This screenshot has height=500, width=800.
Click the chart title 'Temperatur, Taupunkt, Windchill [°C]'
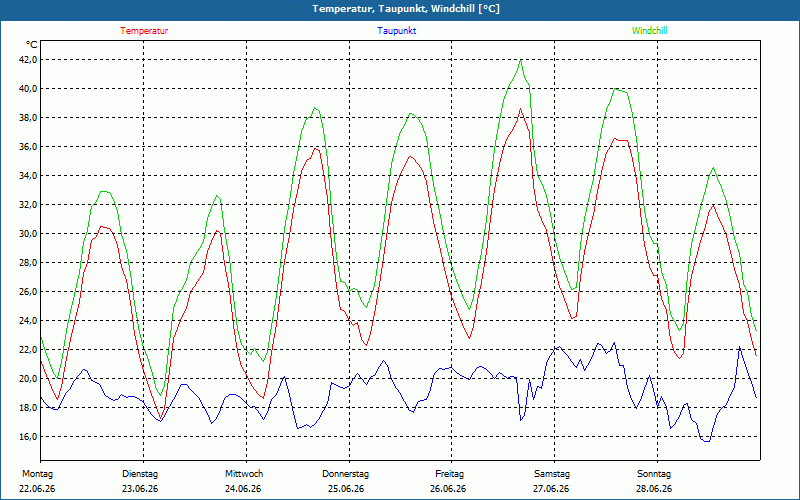click(406, 9)
